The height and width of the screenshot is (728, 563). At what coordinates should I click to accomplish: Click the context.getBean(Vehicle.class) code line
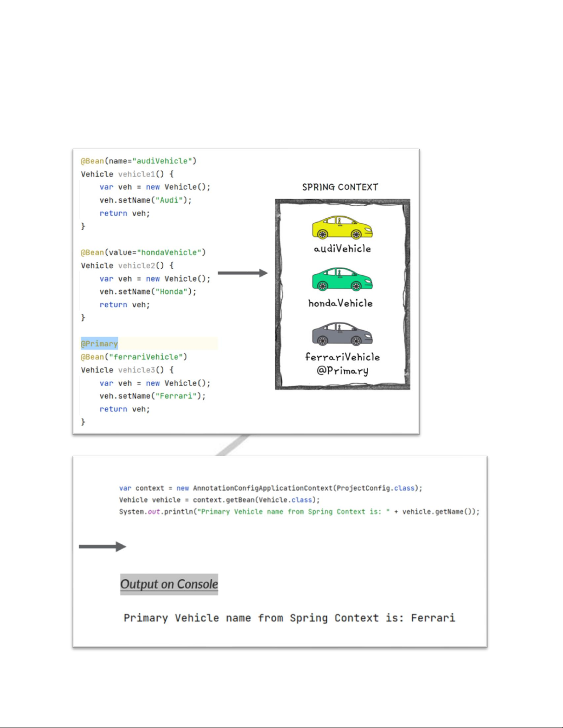pyautogui.click(x=219, y=500)
